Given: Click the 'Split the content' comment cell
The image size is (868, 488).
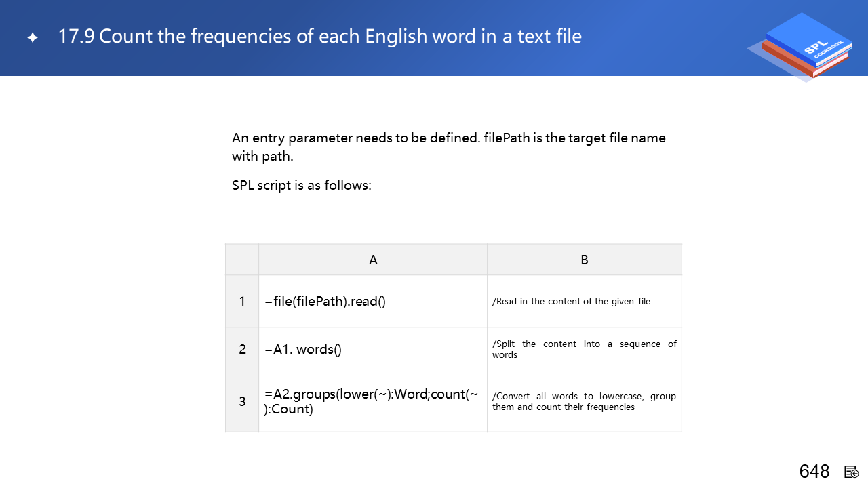Looking at the screenshot, I should pyautogui.click(x=584, y=349).
